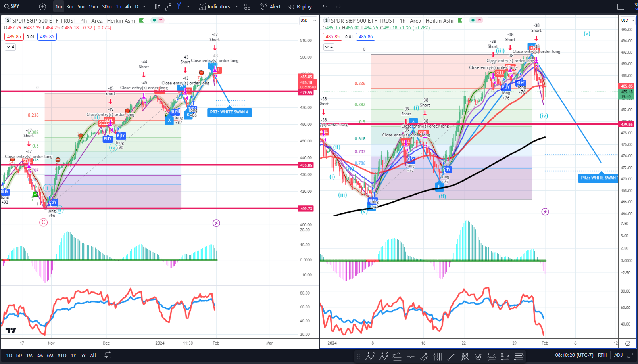
Task: Select the 30m timeframe
Action: pos(107,7)
